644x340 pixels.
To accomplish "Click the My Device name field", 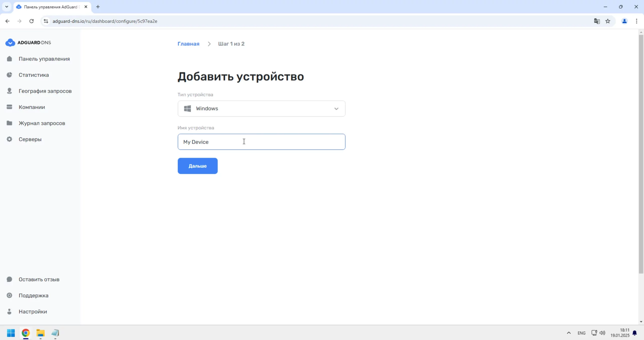I will tap(261, 142).
